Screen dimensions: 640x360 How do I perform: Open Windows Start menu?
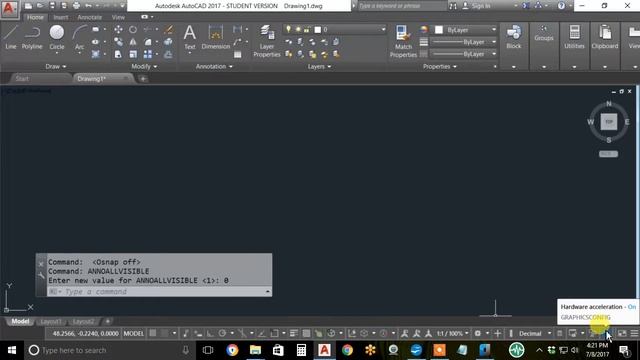[12, 350]
